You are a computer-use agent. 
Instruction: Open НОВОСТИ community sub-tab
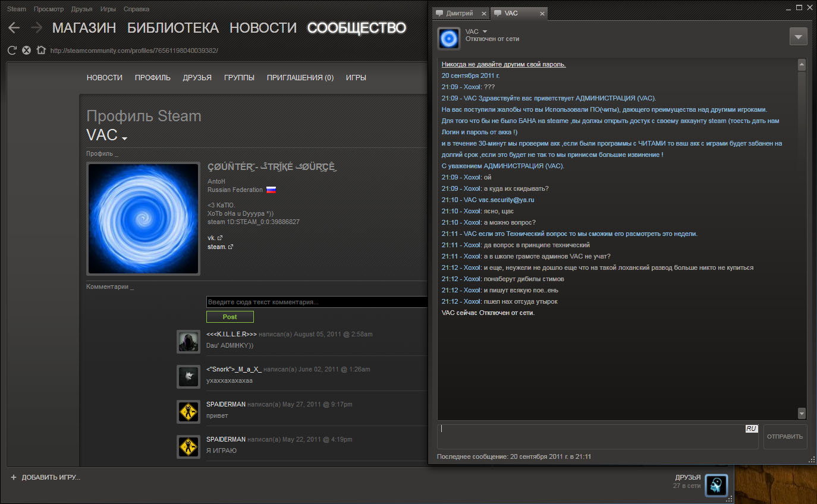pos(105,78)
